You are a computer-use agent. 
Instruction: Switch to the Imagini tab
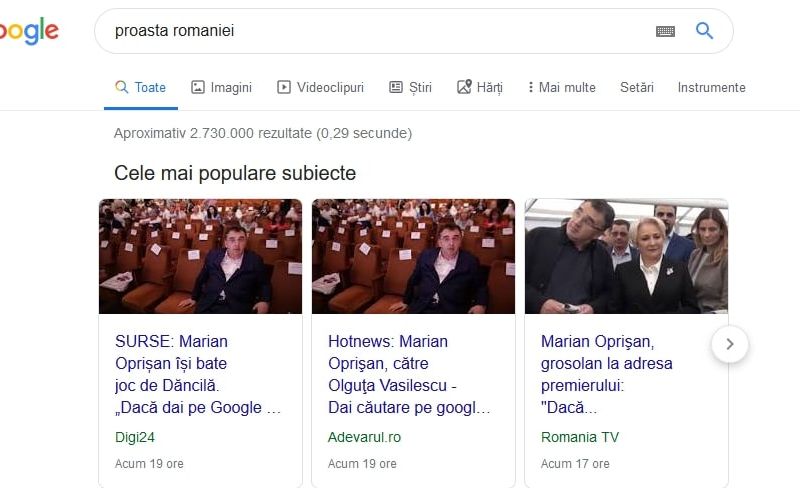231,87
